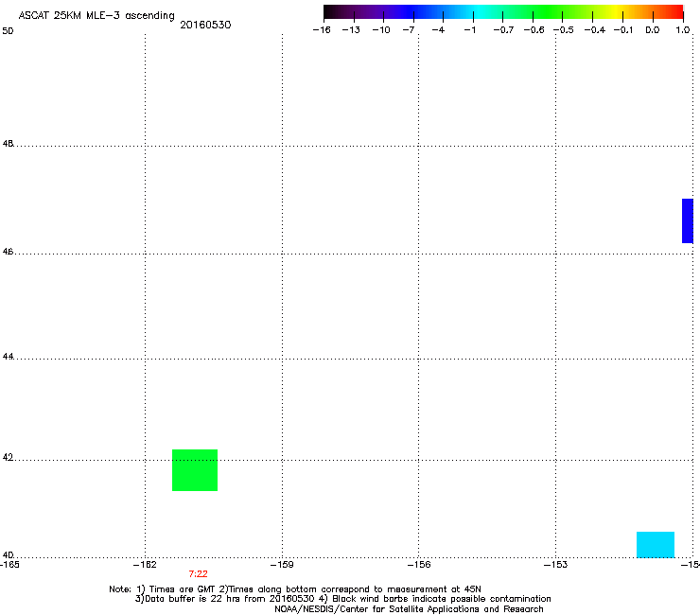Click the 48 latitude axis label
Viewport: 700px width, 615px height.
(8, 144)
